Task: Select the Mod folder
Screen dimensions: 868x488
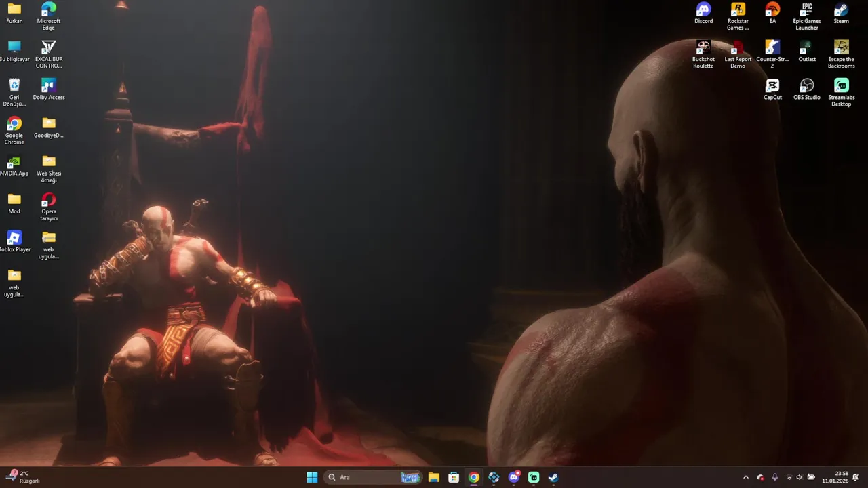Action: click(x=14, y=203)
